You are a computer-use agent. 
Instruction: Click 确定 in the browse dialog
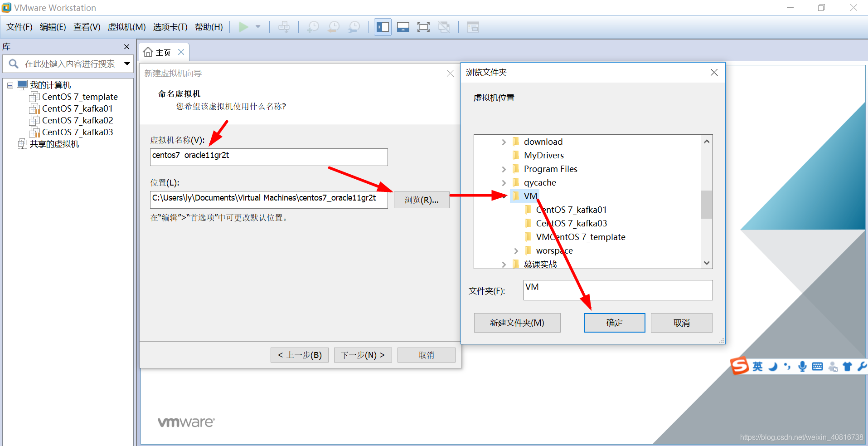tap(614, 323)
